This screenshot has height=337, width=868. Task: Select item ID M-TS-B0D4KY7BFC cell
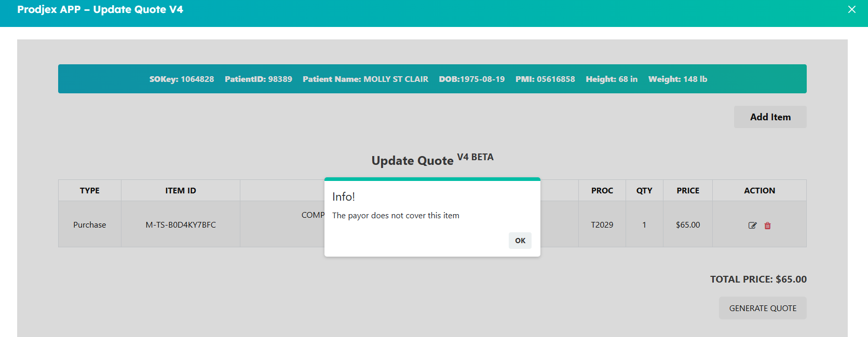point(181,224)
